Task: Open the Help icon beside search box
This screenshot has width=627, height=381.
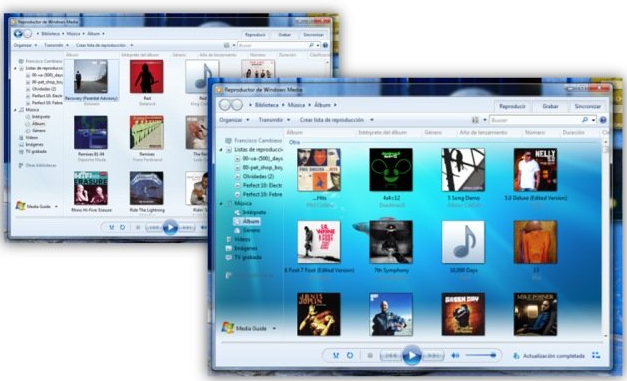Action: [x=603, y=120]
